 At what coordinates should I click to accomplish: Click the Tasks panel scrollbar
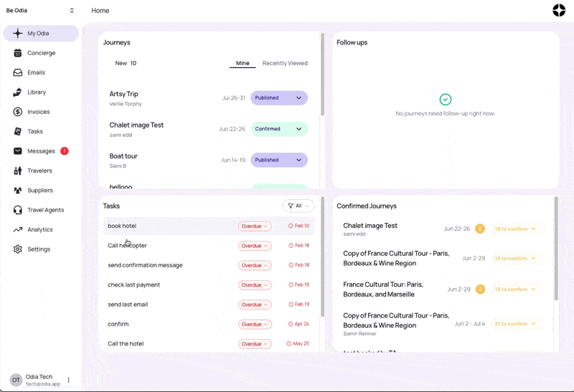pyautogui.click(x=322, y=257)
